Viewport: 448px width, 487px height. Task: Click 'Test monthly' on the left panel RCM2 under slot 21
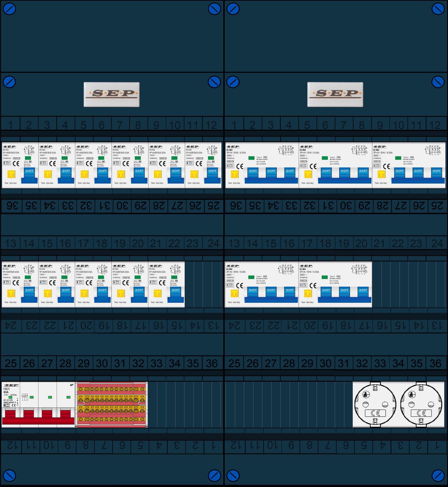[x=157, y=302]
